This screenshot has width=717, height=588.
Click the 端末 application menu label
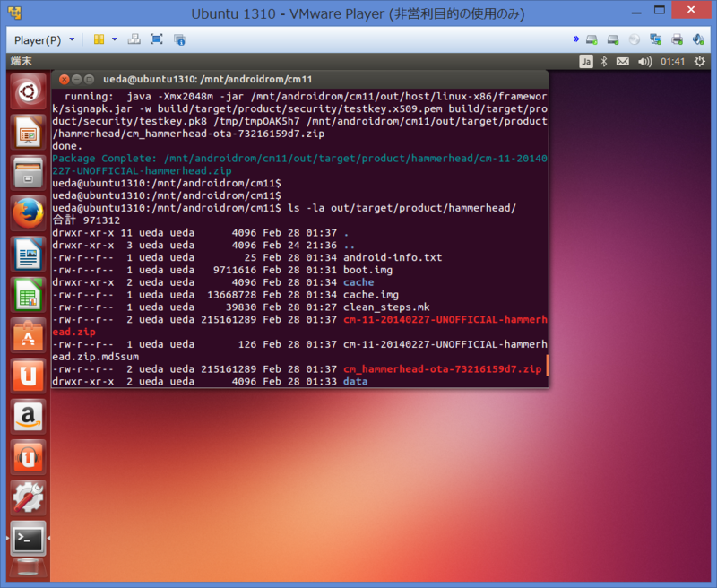tap(22, 61)
